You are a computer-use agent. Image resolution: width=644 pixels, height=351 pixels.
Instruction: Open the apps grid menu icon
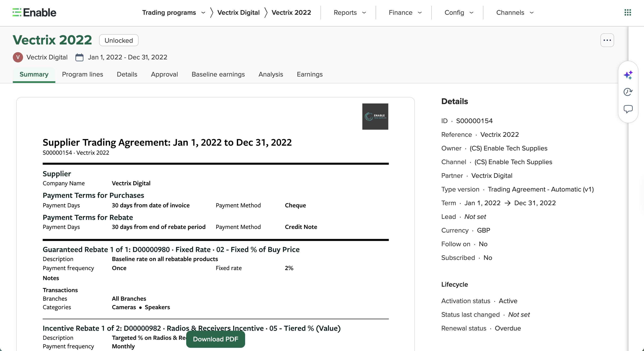[628, 13]
